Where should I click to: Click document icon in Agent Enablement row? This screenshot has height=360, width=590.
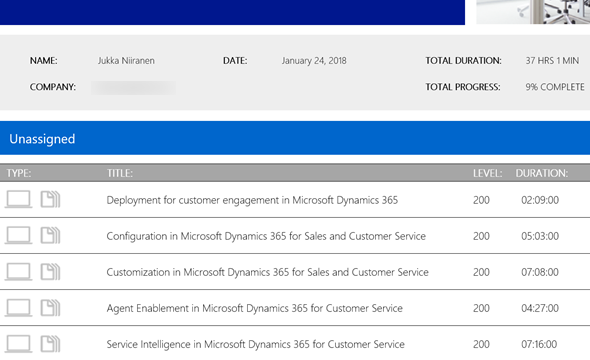coord(50,307)
